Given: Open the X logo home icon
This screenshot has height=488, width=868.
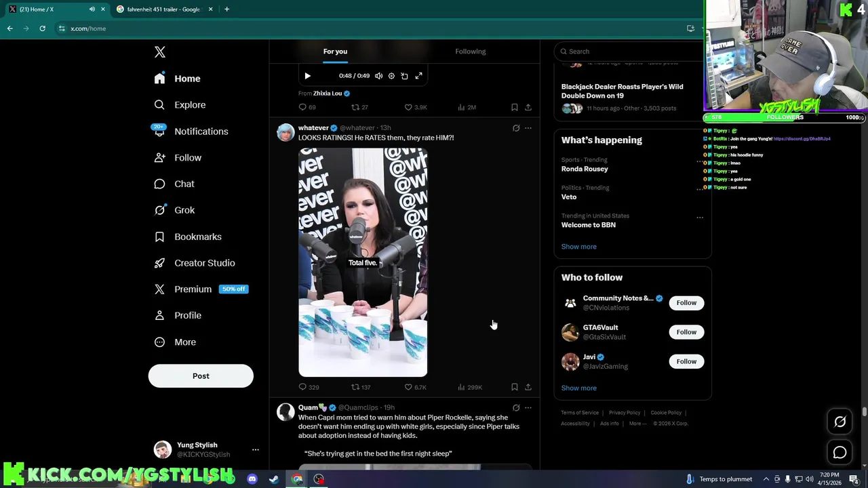Looking at the screenshot, I should tap(159, 52).
